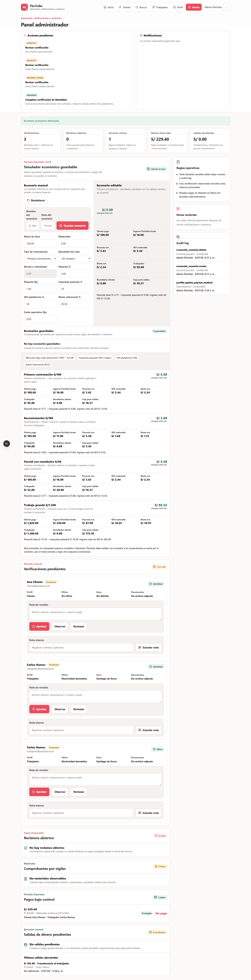Click the Acciones pendientes list icon

click(x=25, y=35)
